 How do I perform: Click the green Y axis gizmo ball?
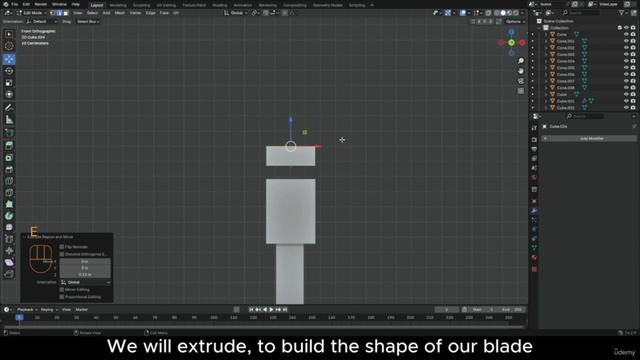(x=511, y=42)
